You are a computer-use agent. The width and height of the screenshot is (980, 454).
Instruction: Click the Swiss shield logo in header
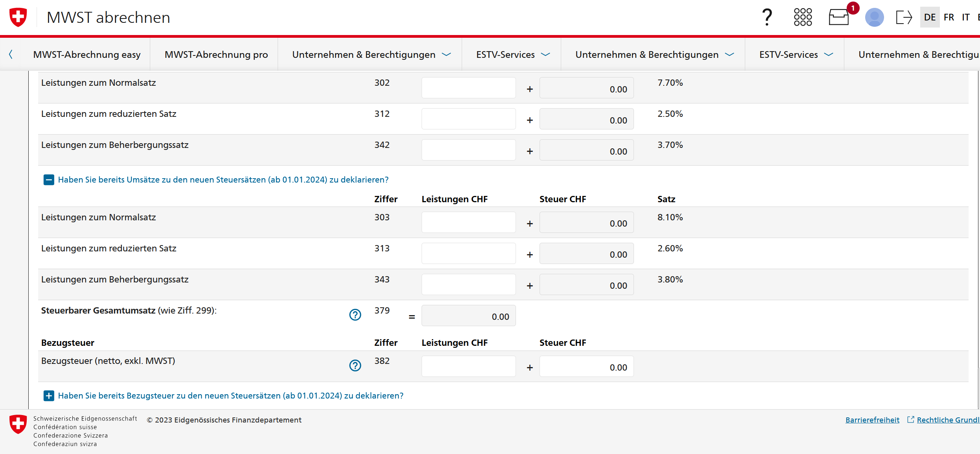[18, 17]
